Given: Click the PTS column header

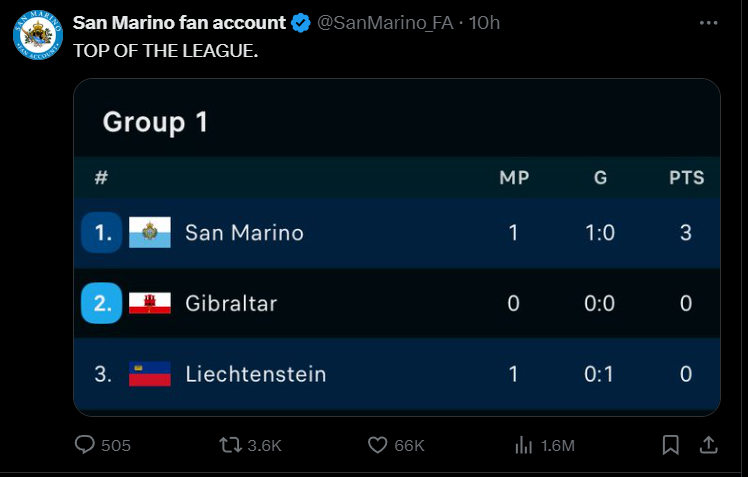Looking at the screenshot, I should click(x=686, y=178).
